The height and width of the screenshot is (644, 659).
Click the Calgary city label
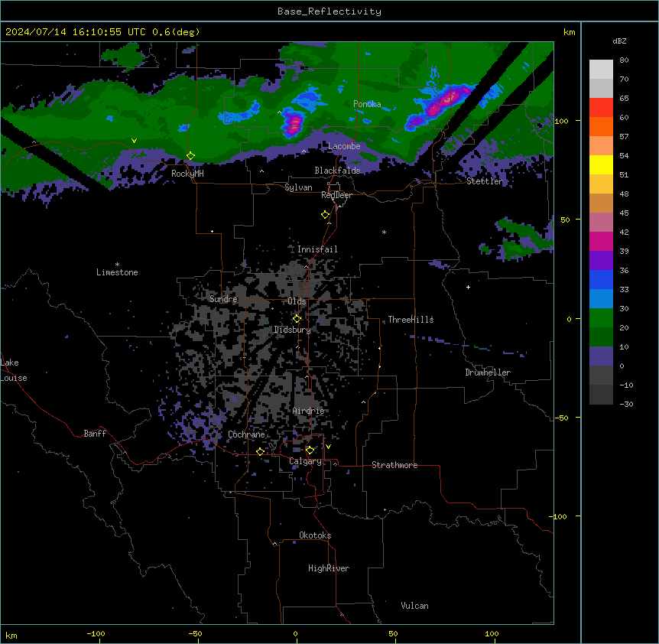tap(305, 461)
